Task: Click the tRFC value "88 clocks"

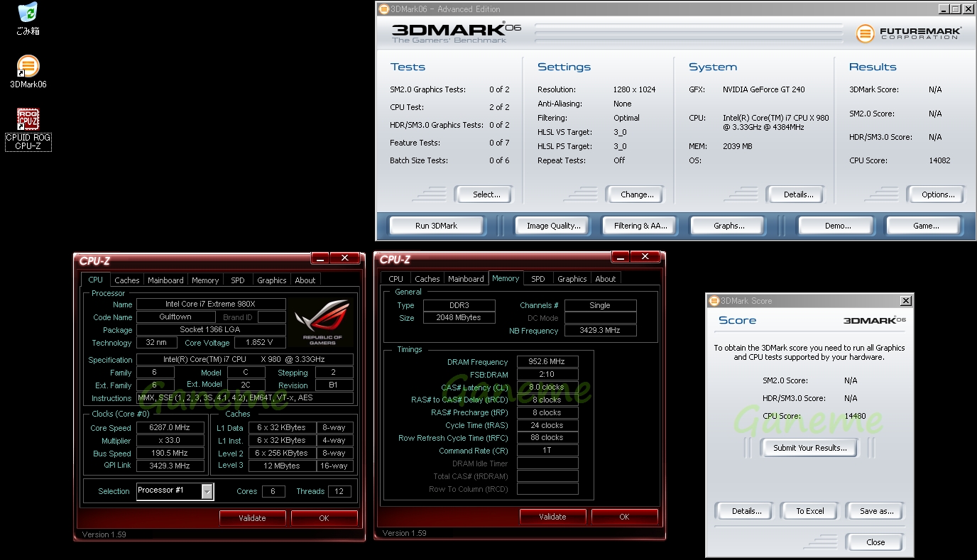Action: tap(547, 438)
